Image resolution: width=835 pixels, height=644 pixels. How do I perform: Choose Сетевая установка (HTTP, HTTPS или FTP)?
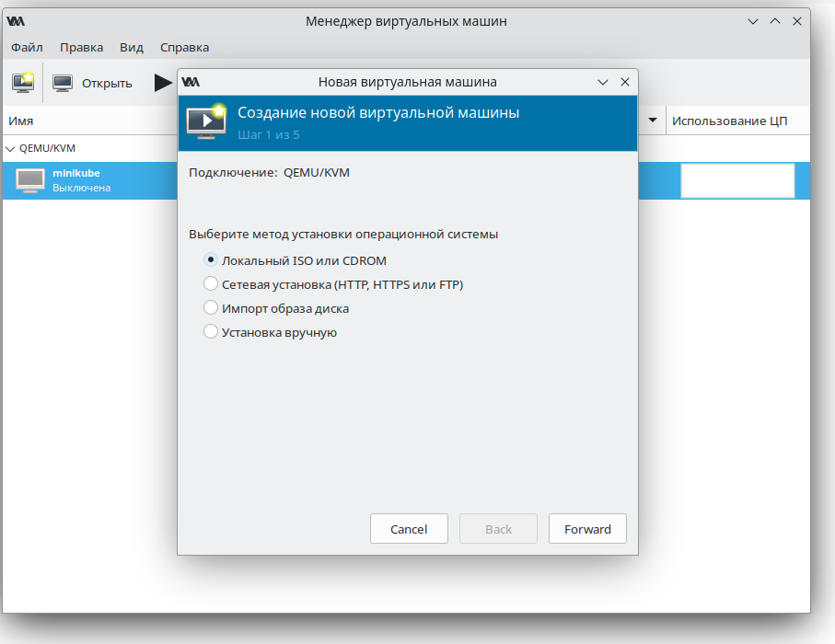tap(211, 284)
